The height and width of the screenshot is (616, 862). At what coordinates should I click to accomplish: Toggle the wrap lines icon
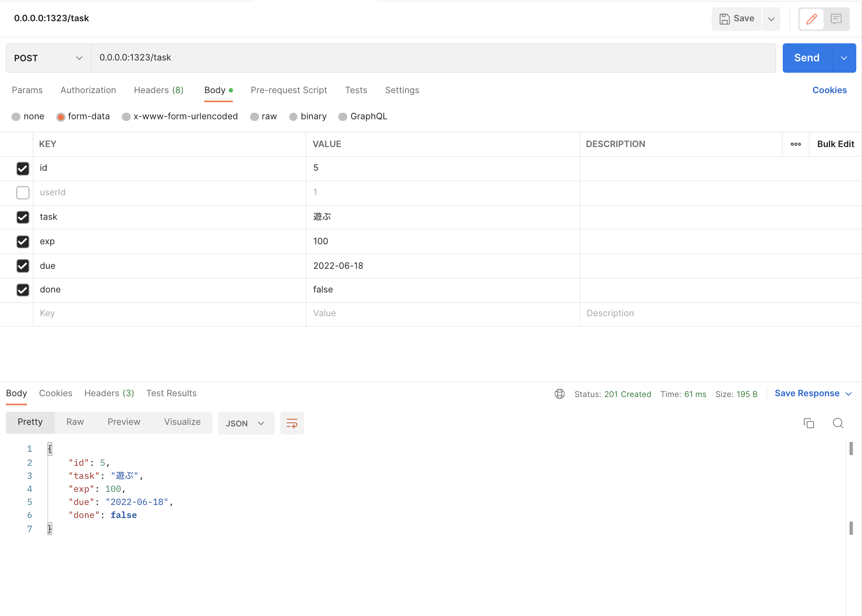click(x=292, y=423)
